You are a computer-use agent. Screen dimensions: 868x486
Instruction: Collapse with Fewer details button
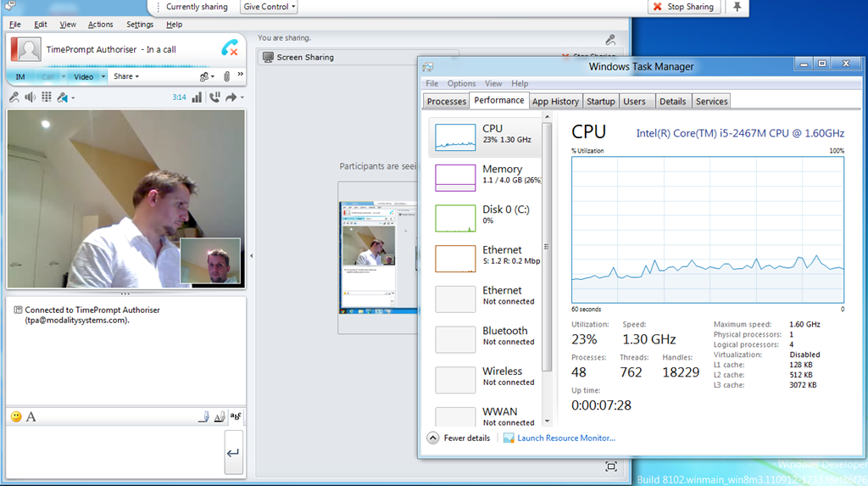pyautogui.click(x=459, y=438)
